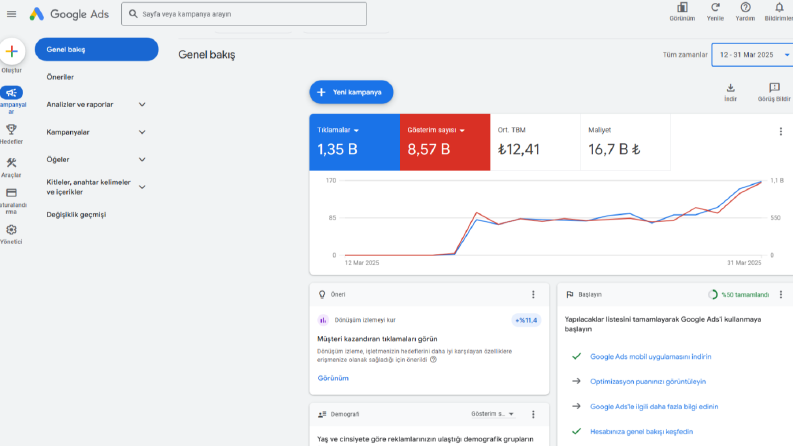Click the Oluştur plus button
Viewport: 793px width, 446px height.
click(12, 51)
